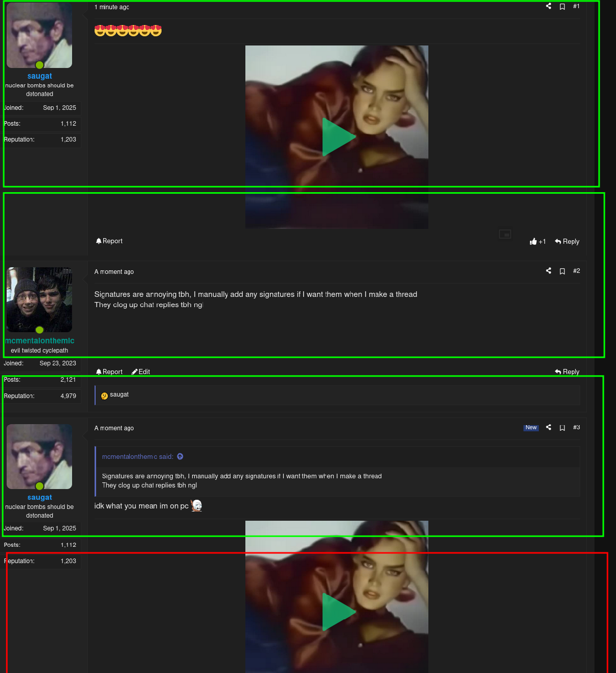Click the share icon on post #3
616x673 pixels.
pyautogui.click(x=548, y=428)
